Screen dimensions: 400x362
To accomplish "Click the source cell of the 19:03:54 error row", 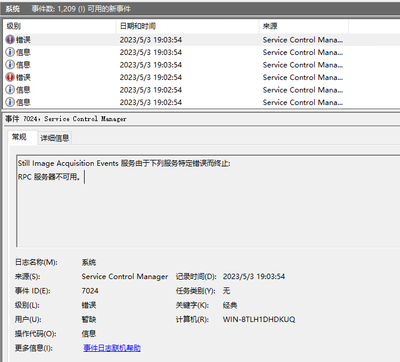I will pyautogui.click(x=303, y=40).
